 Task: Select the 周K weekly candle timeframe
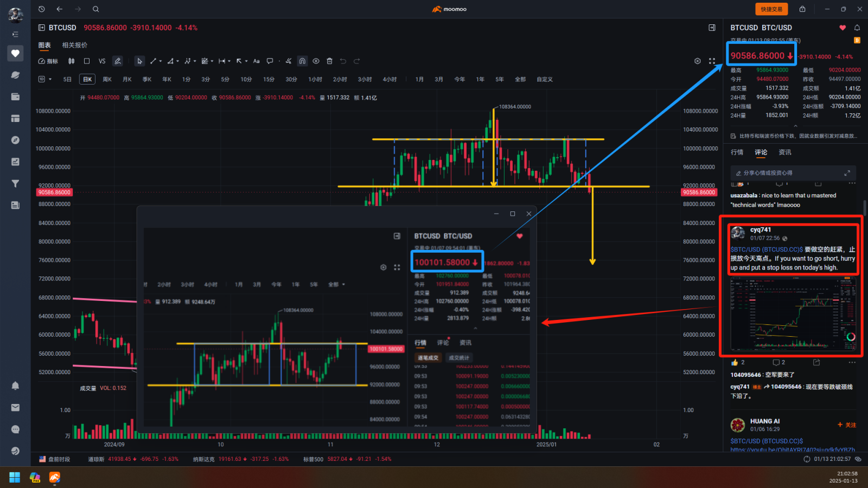click(x=106, y=79)
